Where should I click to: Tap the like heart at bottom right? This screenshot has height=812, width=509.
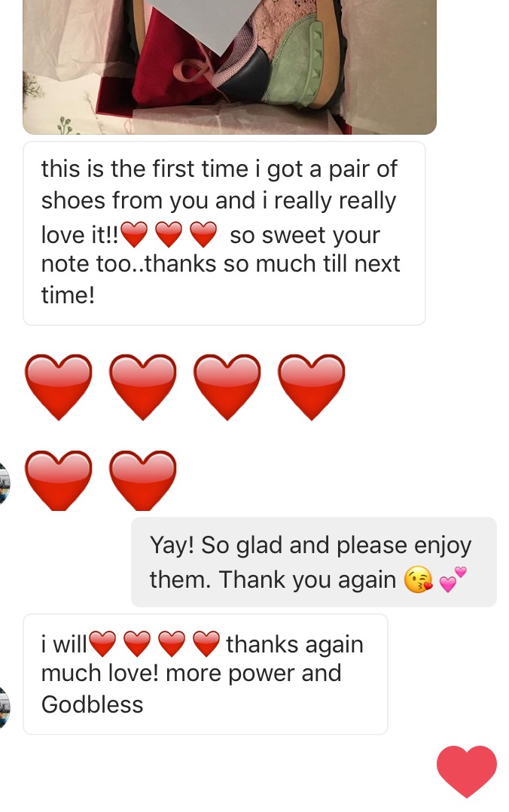[x=467, y=771]
